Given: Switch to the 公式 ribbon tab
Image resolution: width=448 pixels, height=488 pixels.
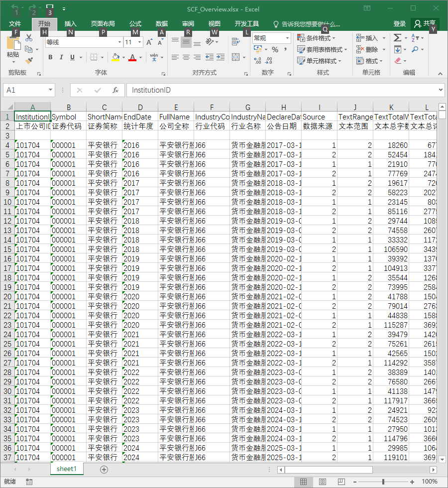Looking at the screenshot, I should (135, 24).
